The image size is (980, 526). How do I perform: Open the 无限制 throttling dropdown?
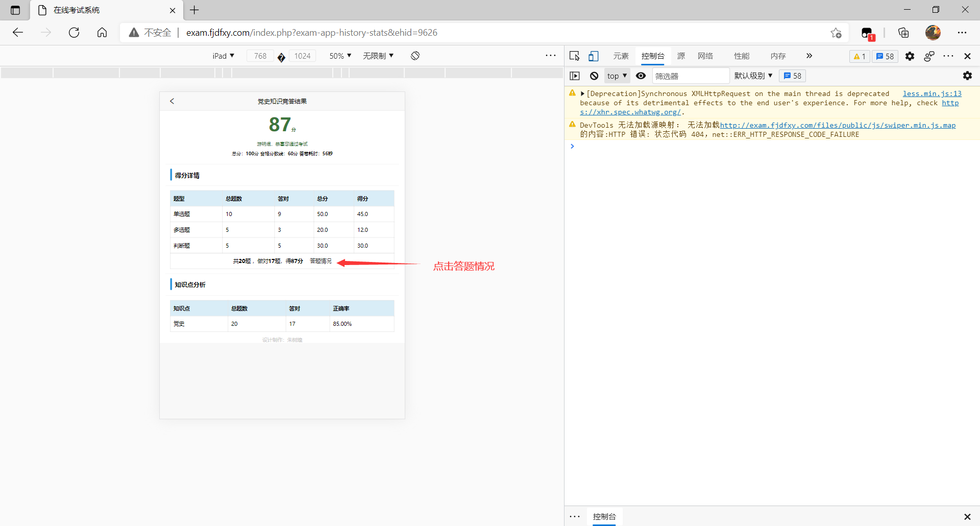click(378, 56)
